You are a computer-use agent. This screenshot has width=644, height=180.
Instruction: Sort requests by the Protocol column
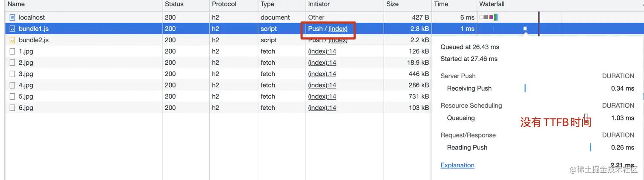(x=224, y=4)
